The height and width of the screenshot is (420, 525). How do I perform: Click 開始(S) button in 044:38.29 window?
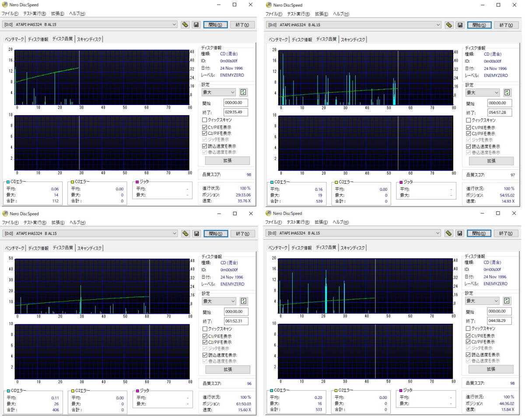point(479,233)
